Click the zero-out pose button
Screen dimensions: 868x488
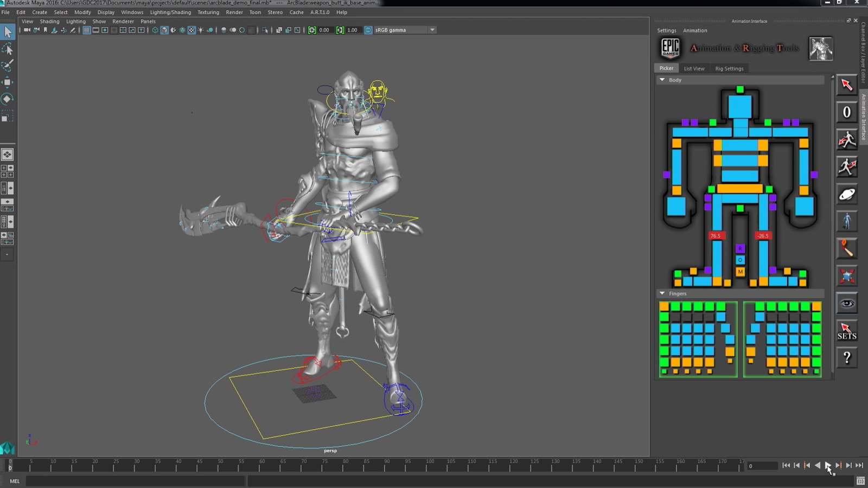click(x=846, y=112)
